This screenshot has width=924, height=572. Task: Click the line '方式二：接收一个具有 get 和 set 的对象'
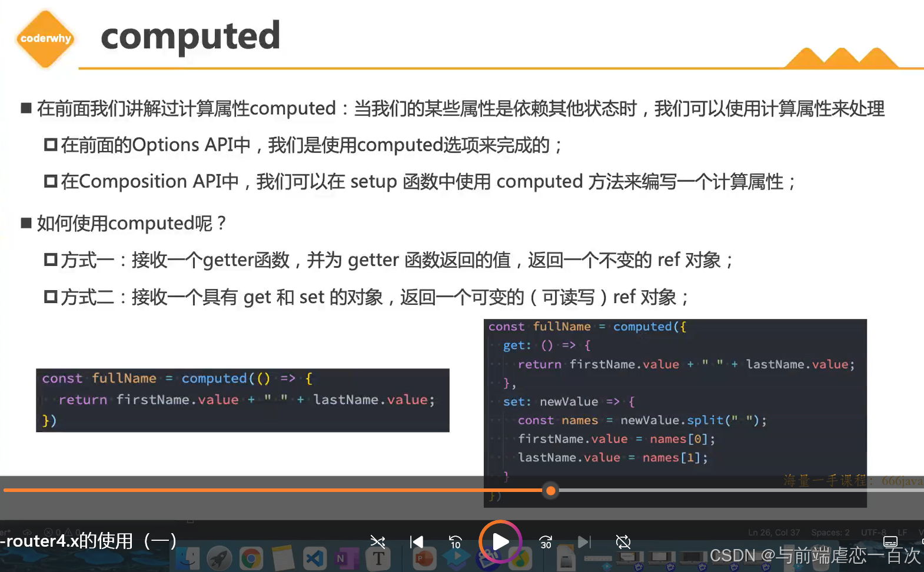coord(375,297)
